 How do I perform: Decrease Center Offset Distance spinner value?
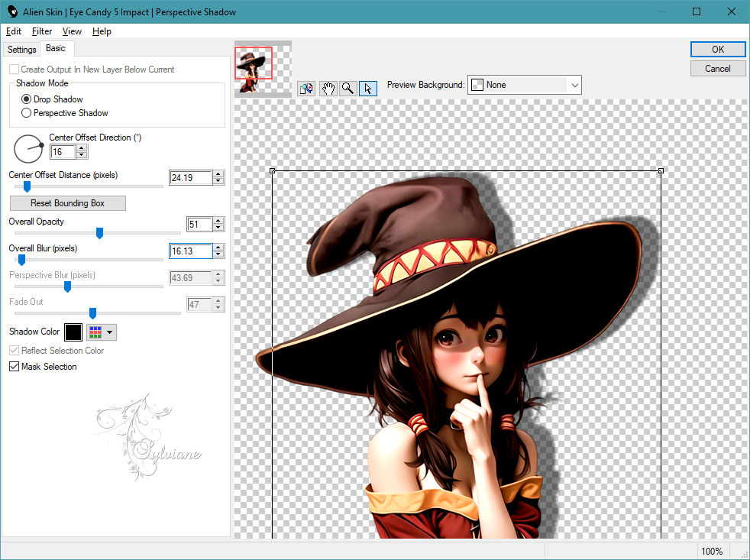(218, 181)
